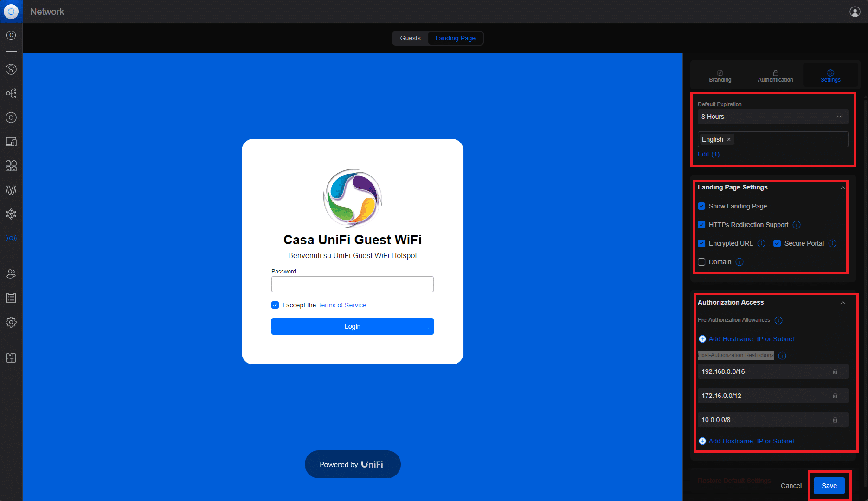This screenshot has height=501, width=868.
Task: Select the Settings tab in right panel
Action: click(x=830, y=76)
